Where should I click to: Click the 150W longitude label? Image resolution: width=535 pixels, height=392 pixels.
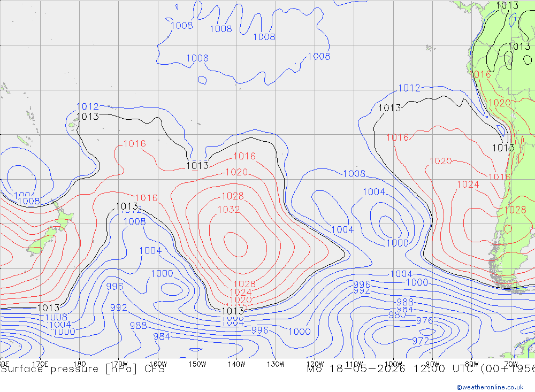[x=197, y=364]
